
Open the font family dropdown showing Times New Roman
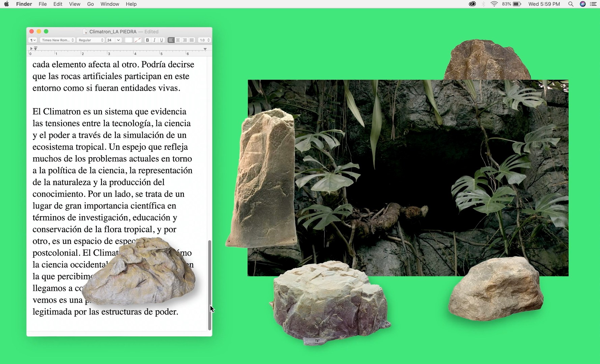point(57,40)
